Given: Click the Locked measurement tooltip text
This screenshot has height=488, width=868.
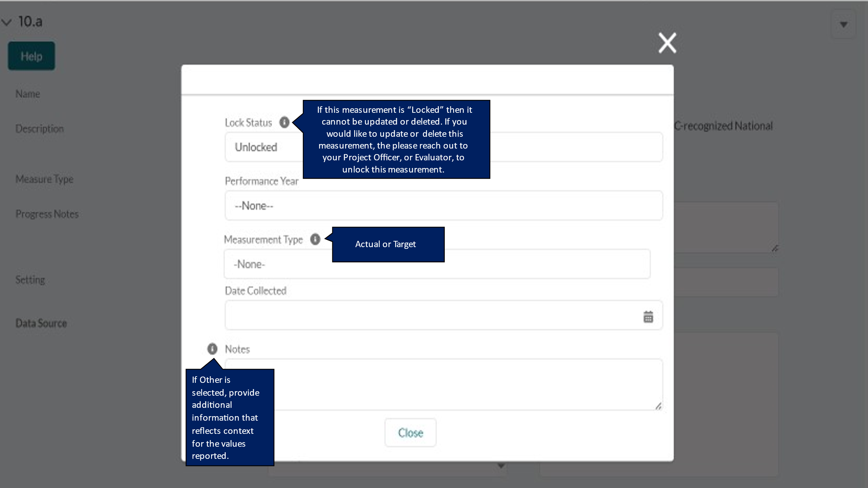Looking at the screenshot, I should point(396,140).
